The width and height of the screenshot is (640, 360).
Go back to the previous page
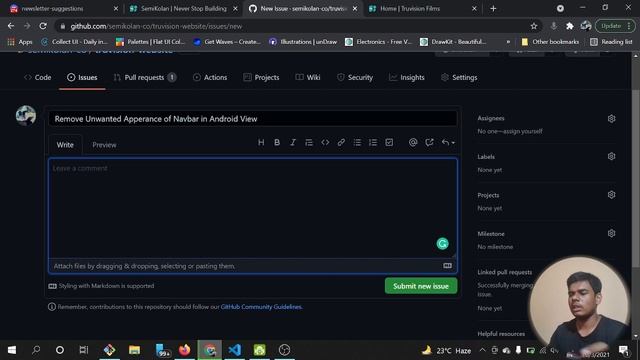click(11, 26)
